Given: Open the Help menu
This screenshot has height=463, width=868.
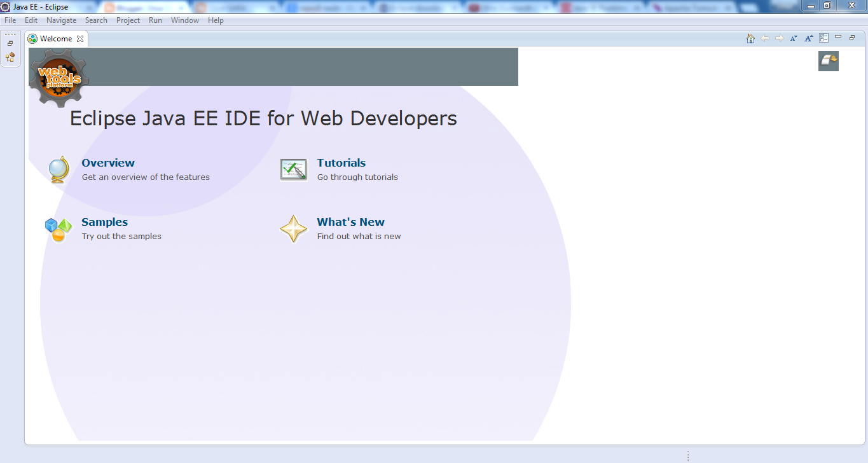Looking at the screenshot, I should [x=216, y=20].
